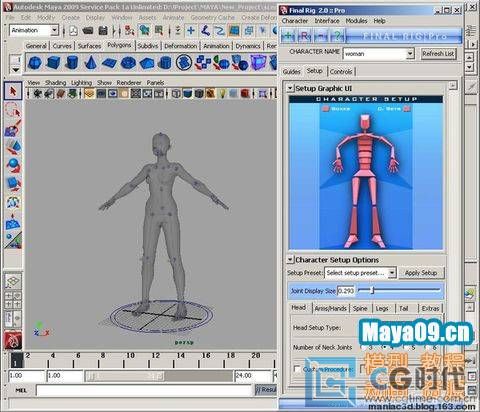Viewport: 480px width, 412px height.
Task: Activate the Move tool in toolbox
Action: tap(13, 146)
